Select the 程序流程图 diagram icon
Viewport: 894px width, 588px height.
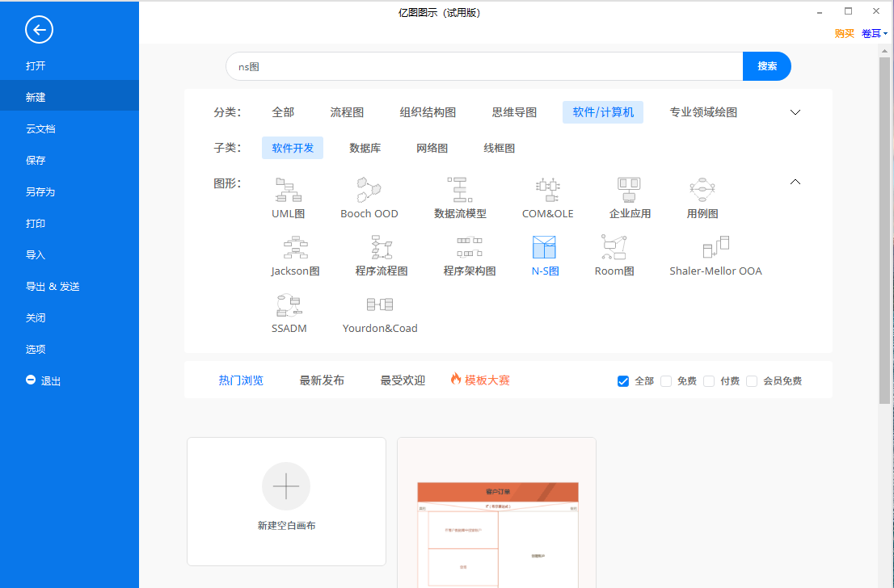click(x=382, y=247)
